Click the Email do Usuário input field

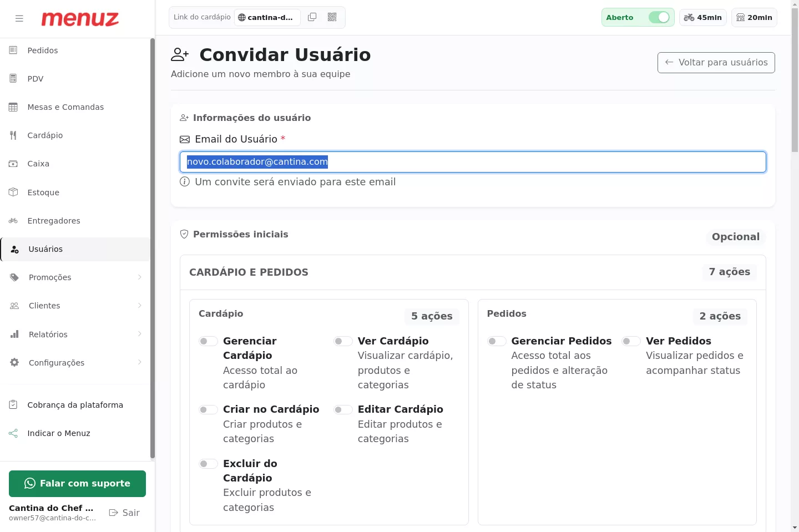473,162
